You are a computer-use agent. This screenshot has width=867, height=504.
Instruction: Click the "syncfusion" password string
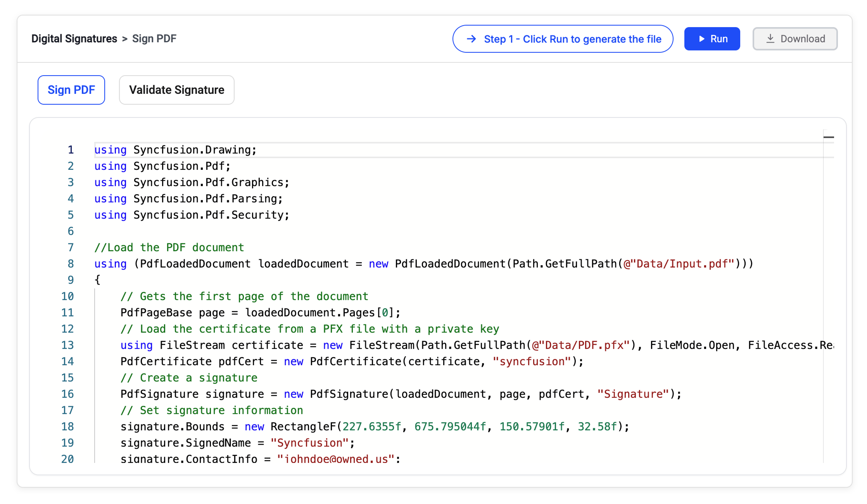point(532,361)
